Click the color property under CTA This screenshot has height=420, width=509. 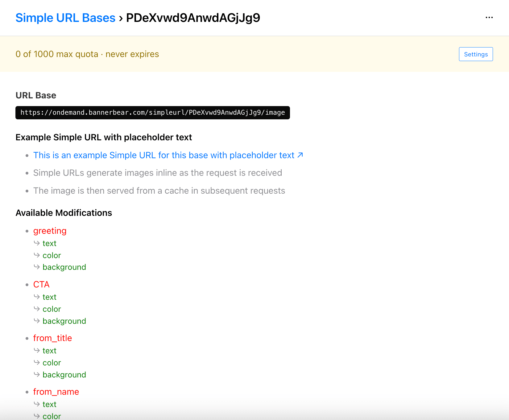tap(52, 309)
